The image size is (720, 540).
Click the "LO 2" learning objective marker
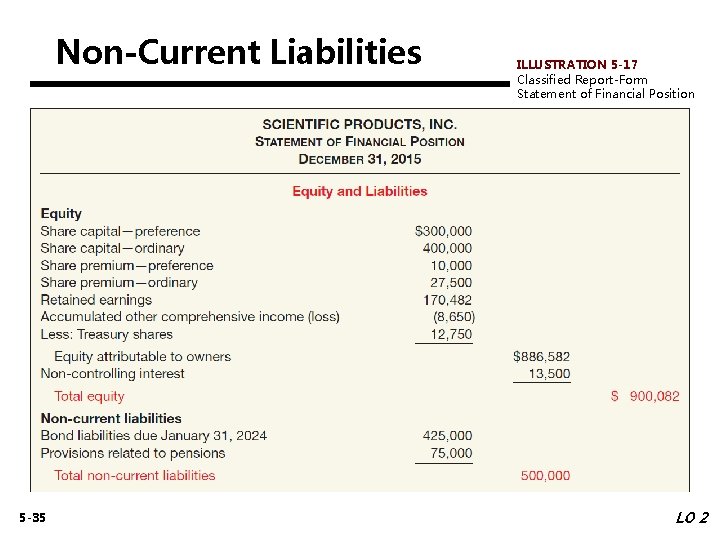click(691, 518)
